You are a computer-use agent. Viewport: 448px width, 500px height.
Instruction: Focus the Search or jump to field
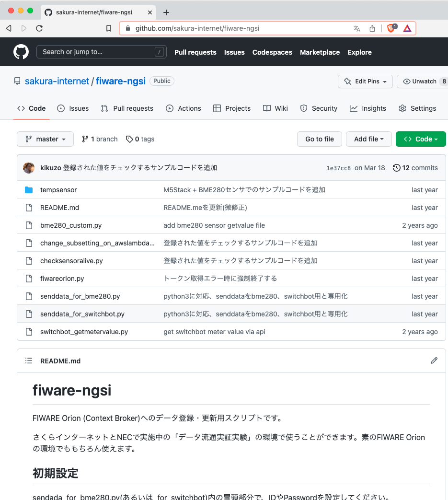[101, 52]
